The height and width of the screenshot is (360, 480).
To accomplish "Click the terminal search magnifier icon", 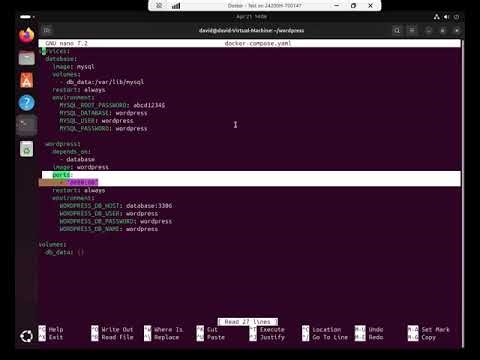I will [397, 30].
